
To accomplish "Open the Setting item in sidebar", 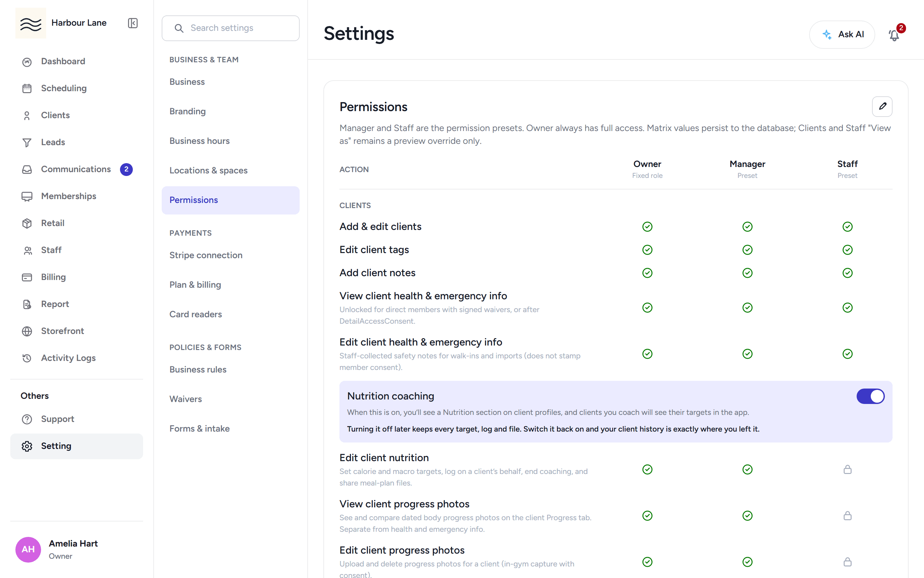I will point(76,446).
